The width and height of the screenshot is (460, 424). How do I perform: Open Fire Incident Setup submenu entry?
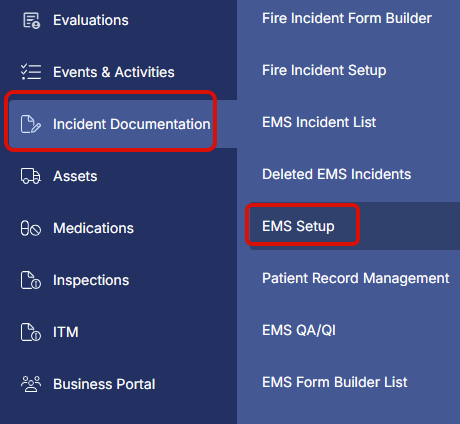(324, 70)
